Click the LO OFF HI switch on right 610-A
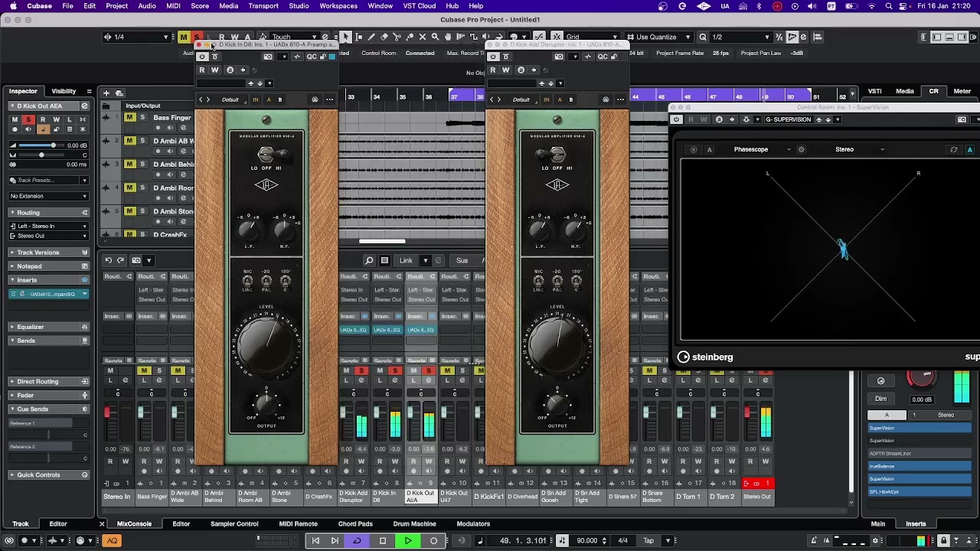 (557, 155)
